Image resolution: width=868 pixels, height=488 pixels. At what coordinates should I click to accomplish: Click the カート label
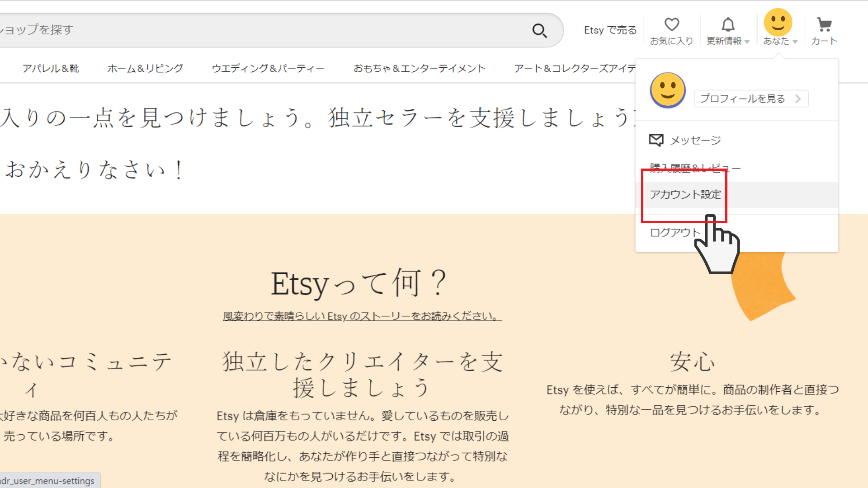click(824, 41)
